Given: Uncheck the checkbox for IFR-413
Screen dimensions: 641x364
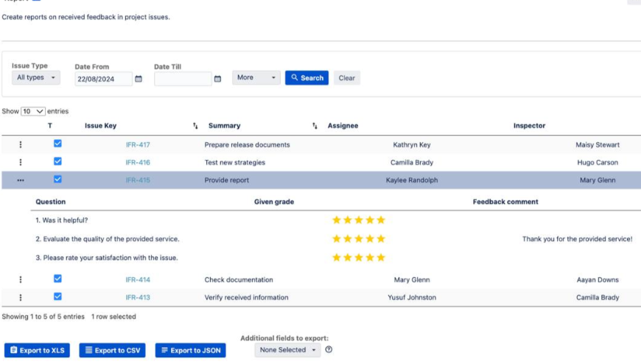Looking at the screenshot, I should tap(57, 296).
